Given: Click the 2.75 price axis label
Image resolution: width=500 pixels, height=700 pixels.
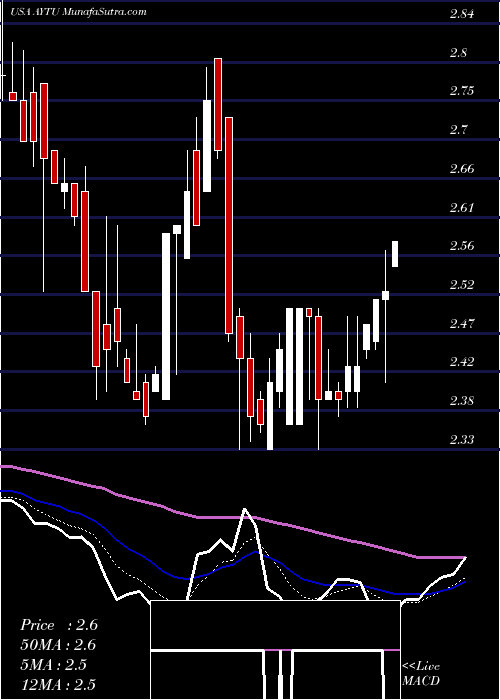Looking at the screenshot, I should [x=462, y=91].
